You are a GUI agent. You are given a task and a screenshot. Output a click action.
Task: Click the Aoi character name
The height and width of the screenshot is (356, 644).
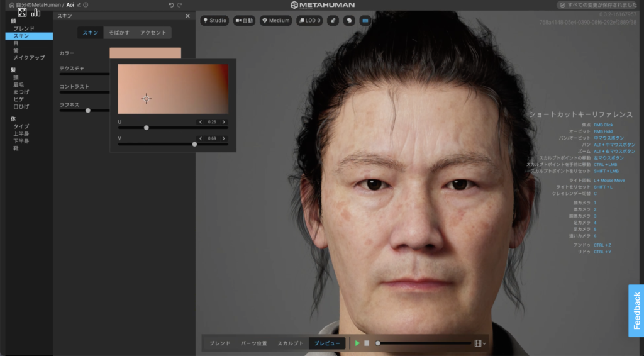click(70, 5)
